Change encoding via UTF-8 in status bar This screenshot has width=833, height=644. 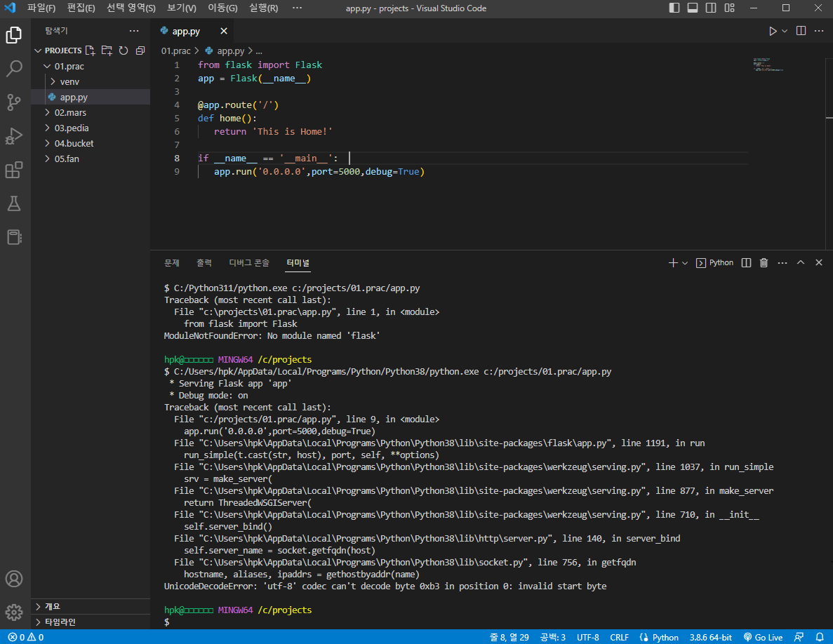(588, 637)
